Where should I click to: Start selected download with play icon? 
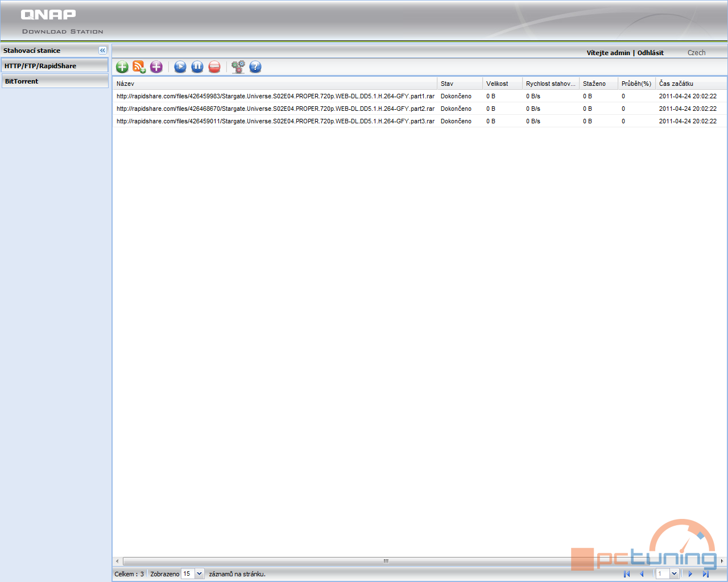click(x=180, y=67)
